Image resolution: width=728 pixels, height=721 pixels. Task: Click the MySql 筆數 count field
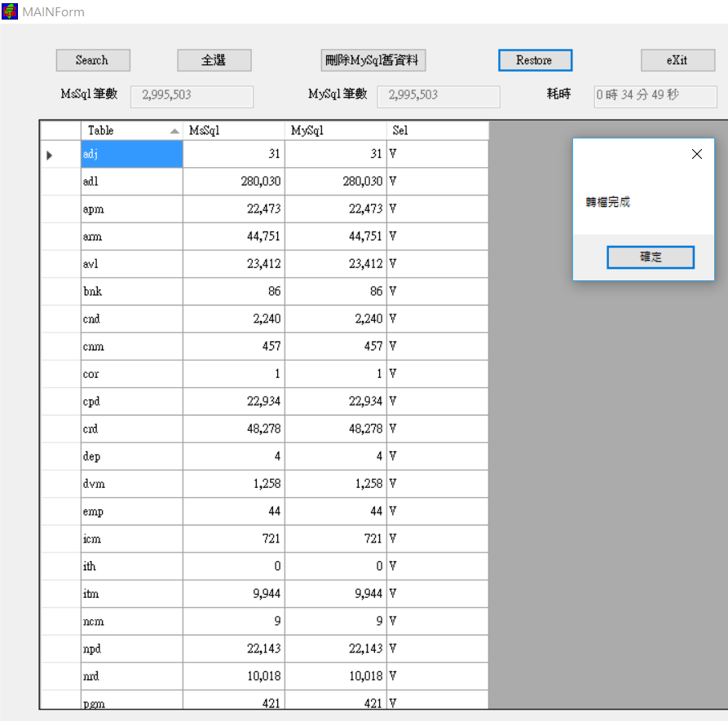(439, 96)
